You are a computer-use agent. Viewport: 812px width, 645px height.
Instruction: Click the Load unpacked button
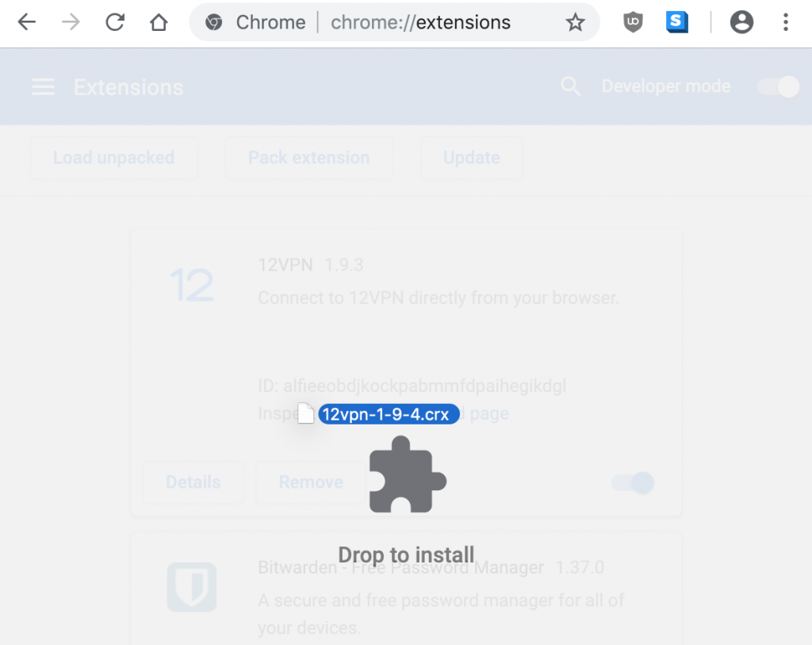113,158
